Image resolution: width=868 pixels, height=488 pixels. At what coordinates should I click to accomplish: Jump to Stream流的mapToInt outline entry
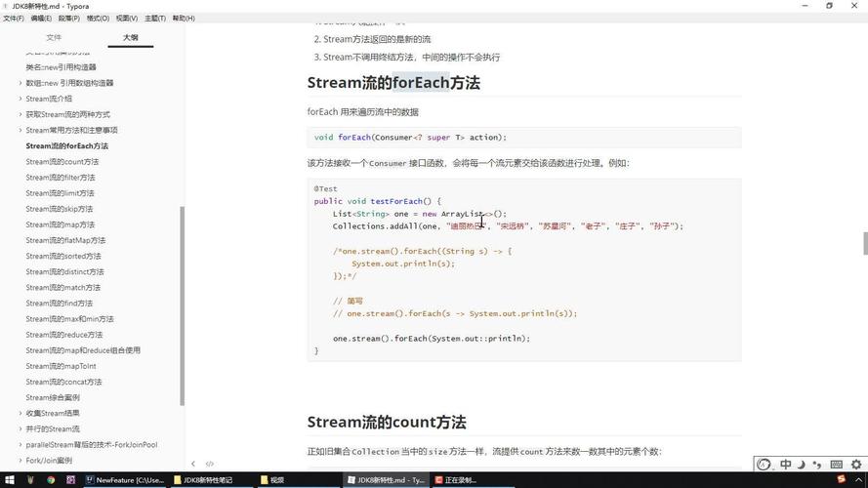coord(61,366)
